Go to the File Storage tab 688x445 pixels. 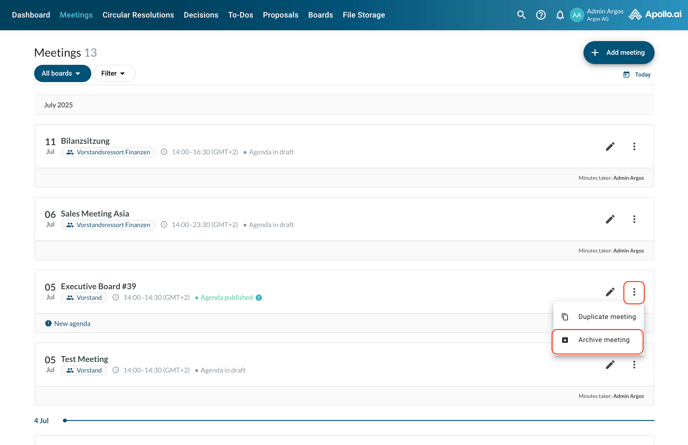pyautogui.click(x=364, y=15)
